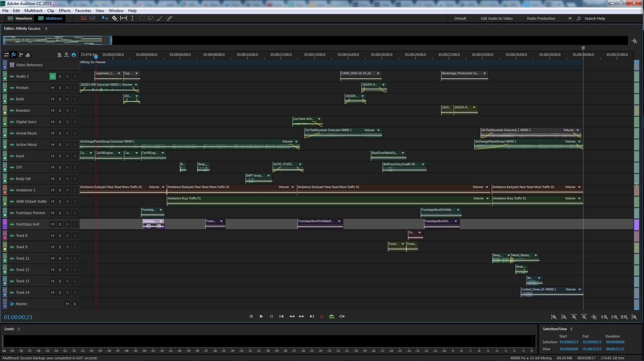644x361 pixels.
Task: Zoom out amplitude icon
Action: tap(564, 317)
